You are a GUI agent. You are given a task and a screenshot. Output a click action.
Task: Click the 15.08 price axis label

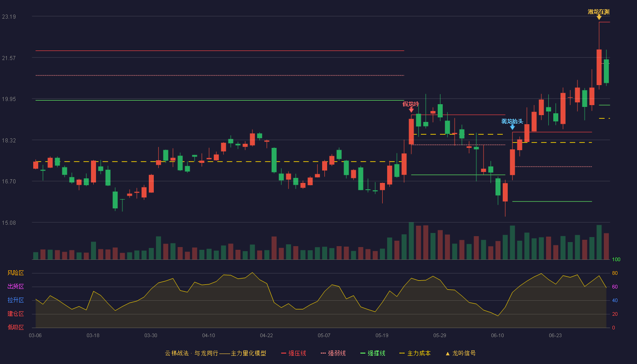pos(9,223)
